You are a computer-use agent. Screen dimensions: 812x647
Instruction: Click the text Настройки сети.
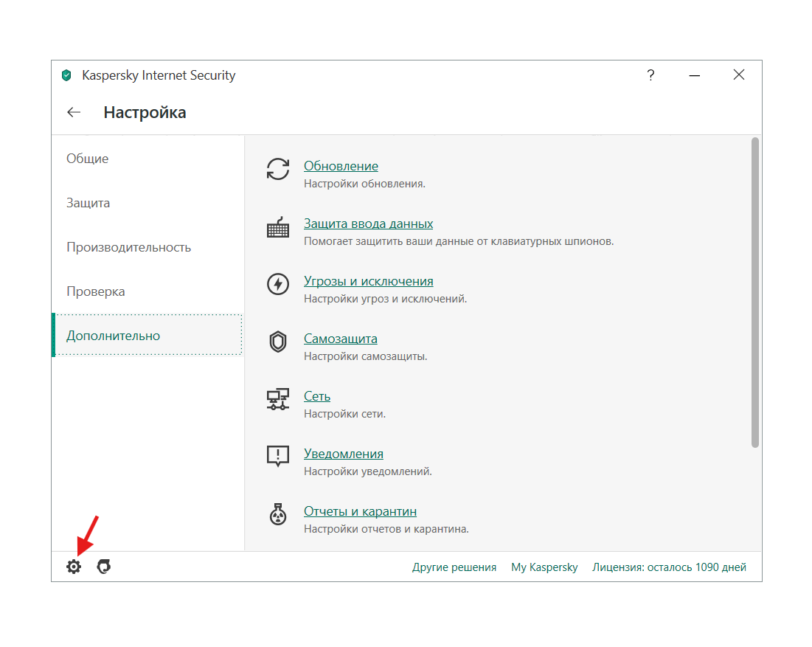click(345, 414)
